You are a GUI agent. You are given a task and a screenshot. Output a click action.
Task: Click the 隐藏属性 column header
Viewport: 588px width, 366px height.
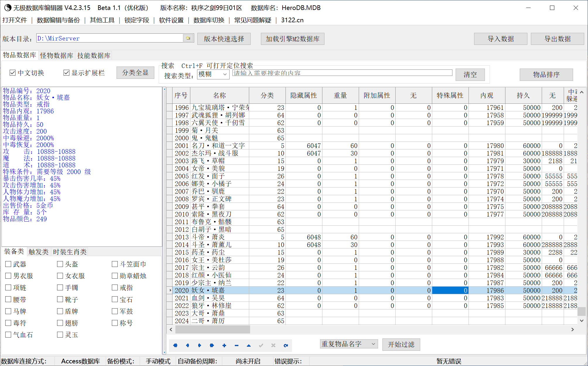click(x=304, y=95)
